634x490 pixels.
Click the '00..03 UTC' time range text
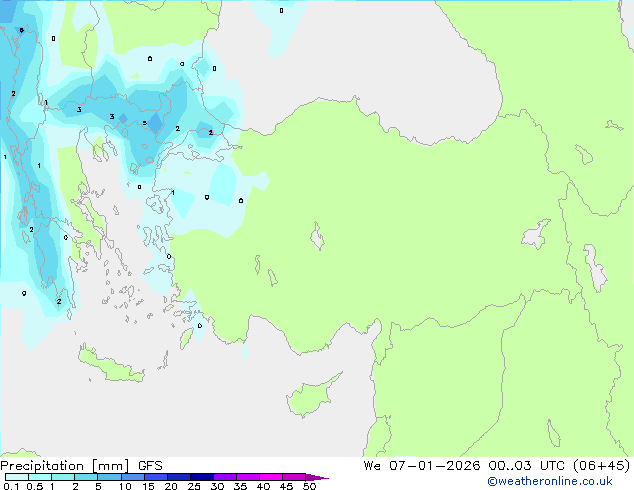click(526, 465)
